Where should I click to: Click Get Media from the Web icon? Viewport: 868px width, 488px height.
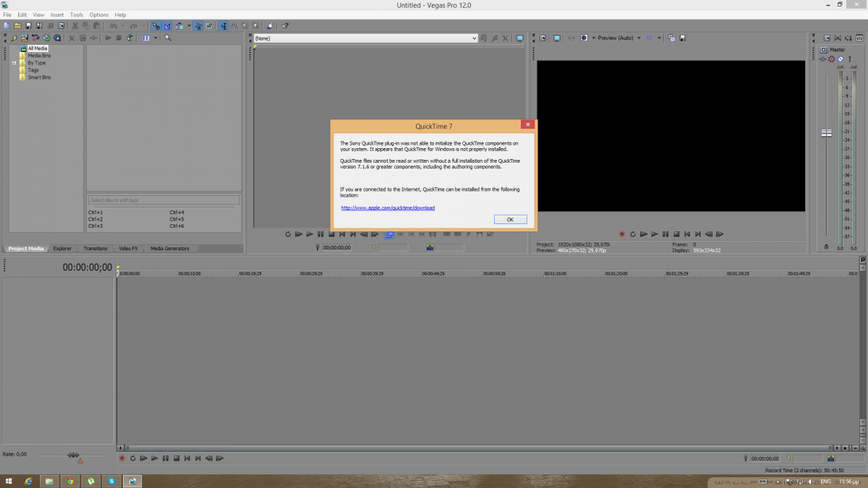point(46,38)
